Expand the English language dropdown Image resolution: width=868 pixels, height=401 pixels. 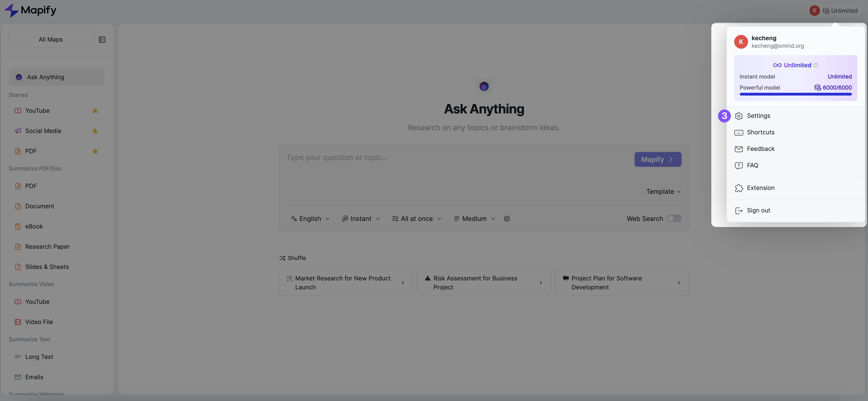pyautogui.click(x=310, y=218)
